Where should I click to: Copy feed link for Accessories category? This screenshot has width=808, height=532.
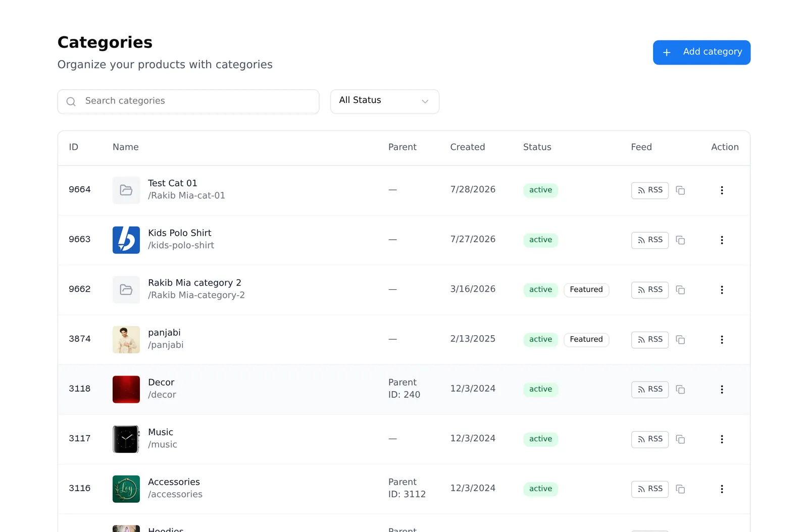coord(680,489)
